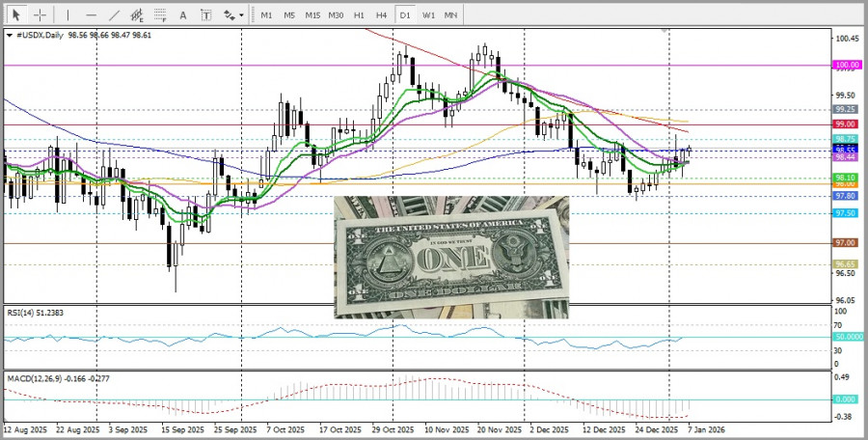The image size is (868, 440).
Task: Click the "12 Aug 2025" date label
Action: click(23, 430)
